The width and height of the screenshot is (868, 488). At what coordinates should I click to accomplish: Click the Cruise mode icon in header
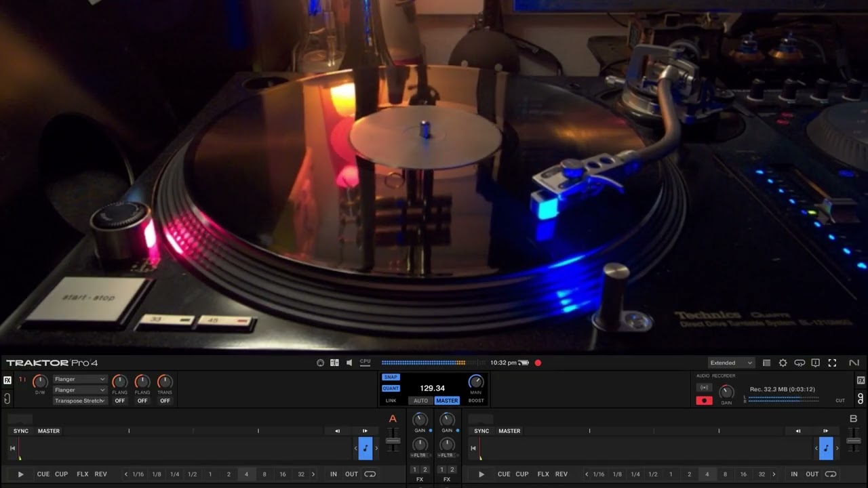(x=800, y=363)
